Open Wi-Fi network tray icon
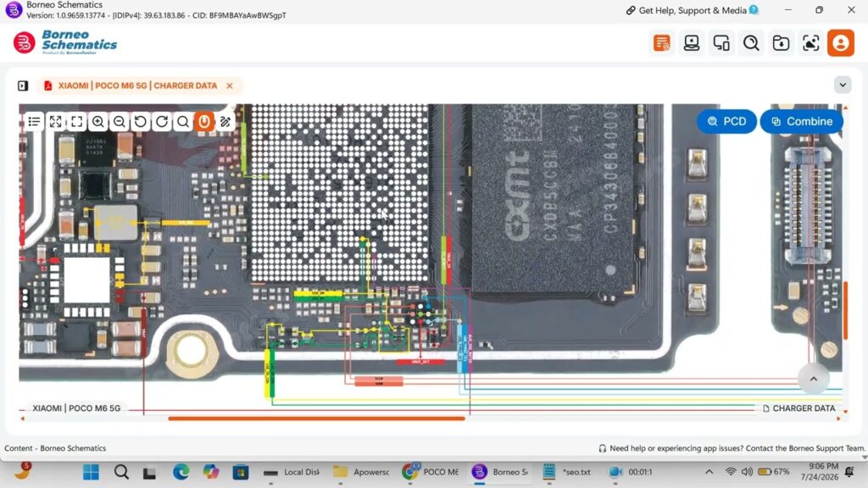The image size is (868, 488). tap(731, 472)
